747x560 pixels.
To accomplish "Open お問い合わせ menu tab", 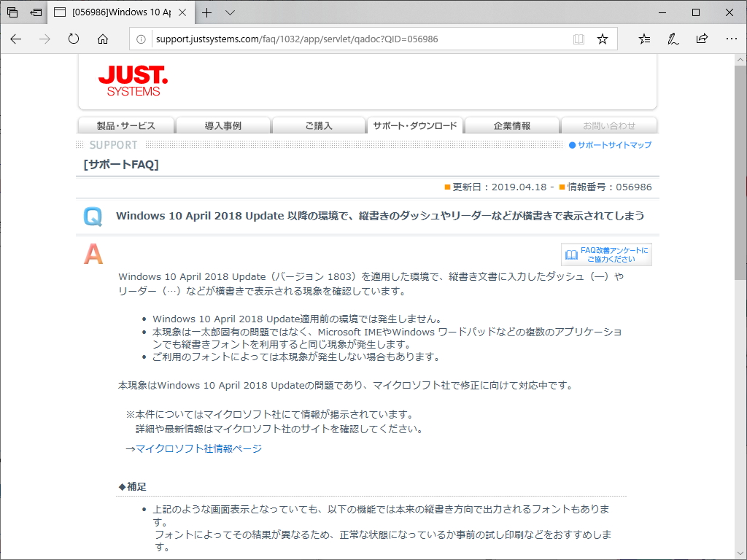I will pyautogui.click(x=609, y=125).
